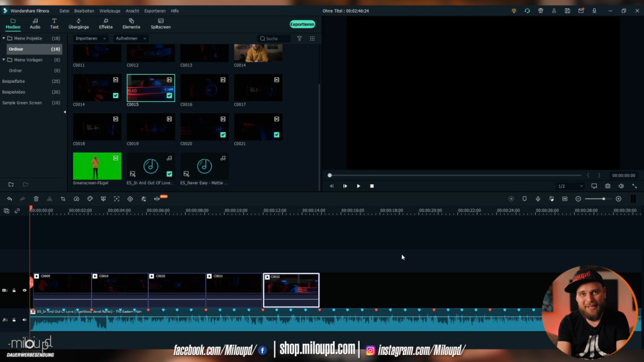
Task: Switch to the Übergänge tab
Action: tap(79, 24)
